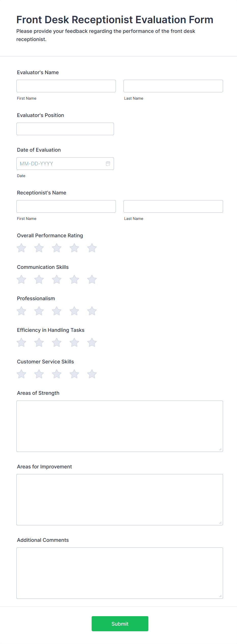Click the fourth star for Efficiency in Handling Tasks

(x=74, y=342)
